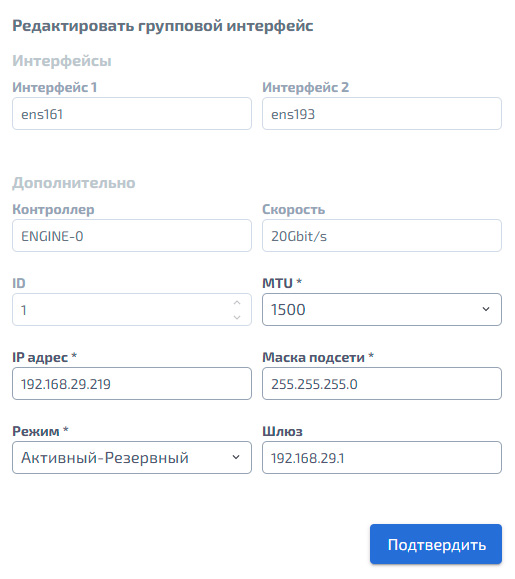Click the Скорость field showing 20Gbit/s
515x579 pixels.
point(382,236)
